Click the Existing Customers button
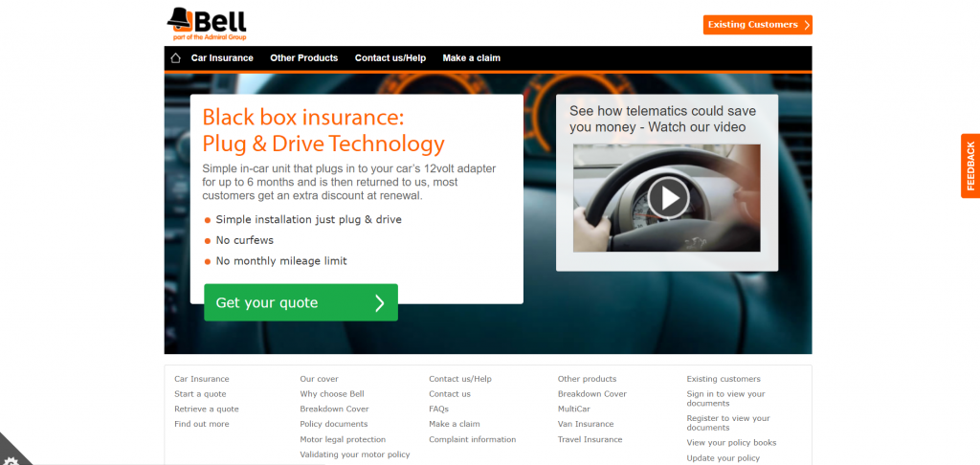The image size is (980, 465). 758,25
